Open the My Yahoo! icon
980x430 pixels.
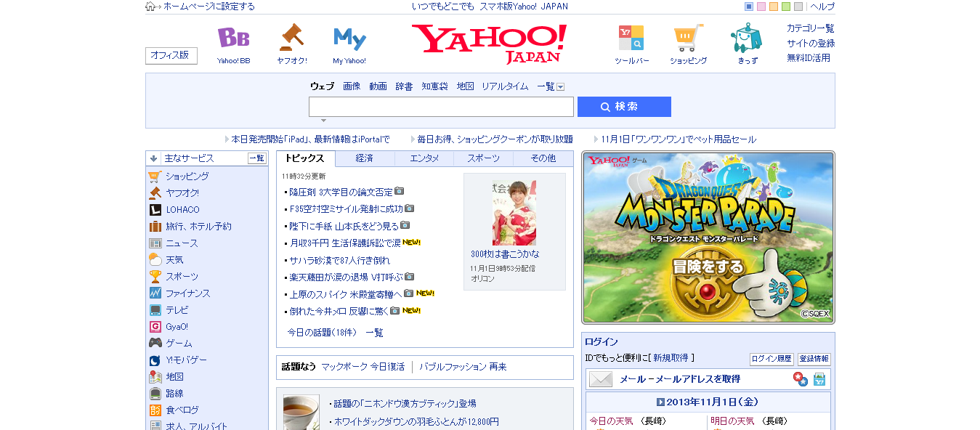(349, 38)
